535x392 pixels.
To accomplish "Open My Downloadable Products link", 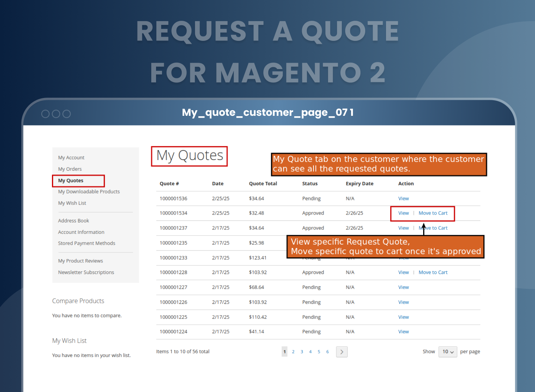I will point(89,192).
